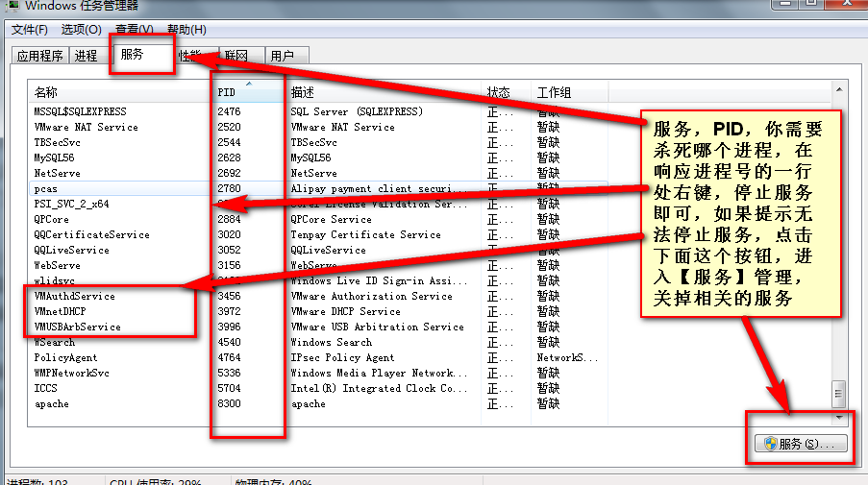Click PID value 5336
The image size is (868, 485).
229,374
